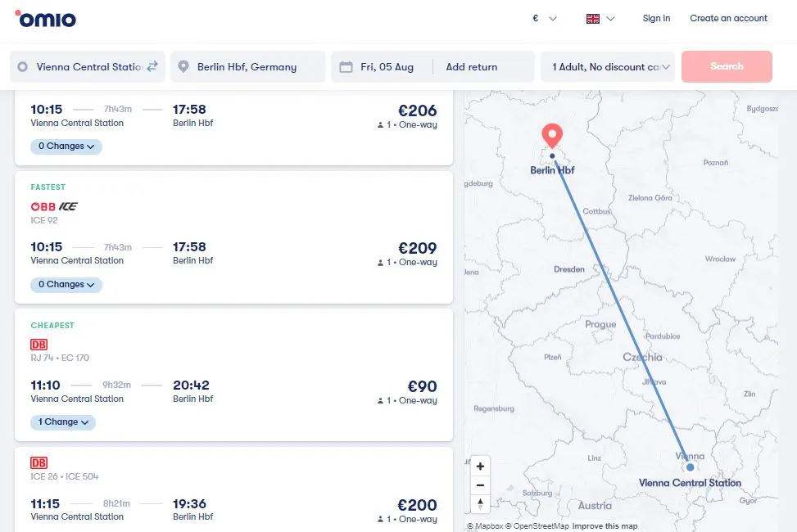Click the red Berlin Hbf map pin

[553, 135]
